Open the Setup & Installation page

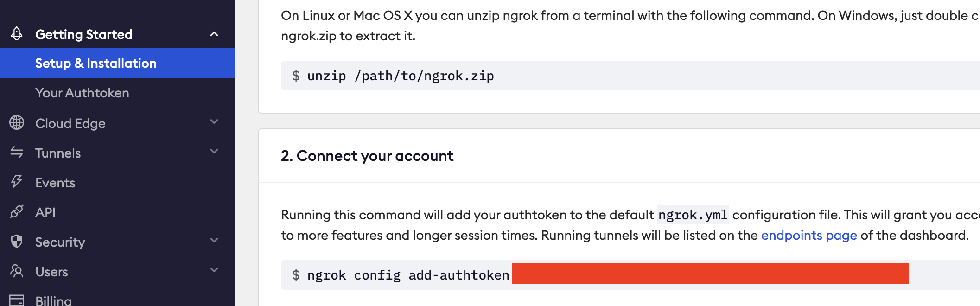(x=118, y=63)
